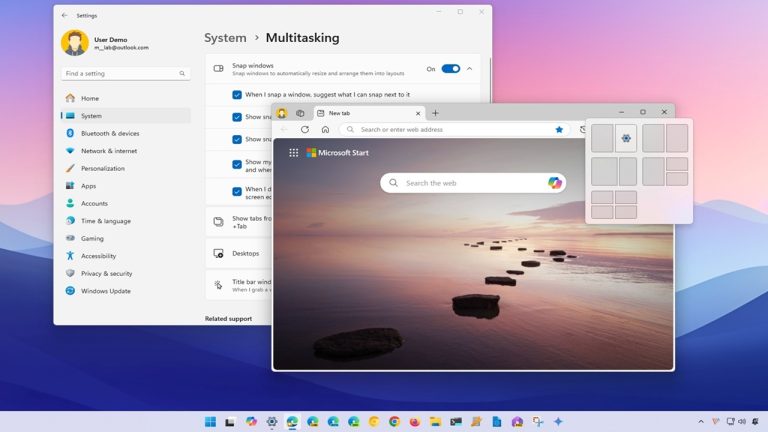Open a new Edge tab with plus button
This screenshot has width=768, height=432.
[x=435, y=113]
